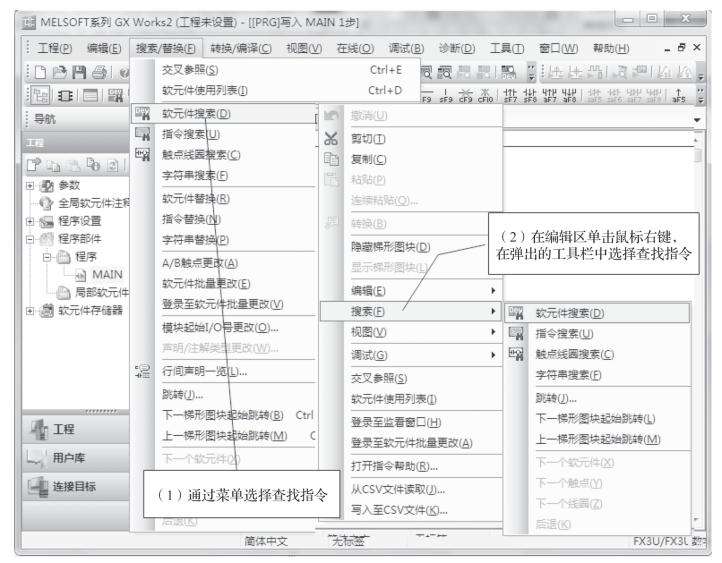Click the editor vertical scrollbar
722x563 pixels.
click(x=697, y=328)
